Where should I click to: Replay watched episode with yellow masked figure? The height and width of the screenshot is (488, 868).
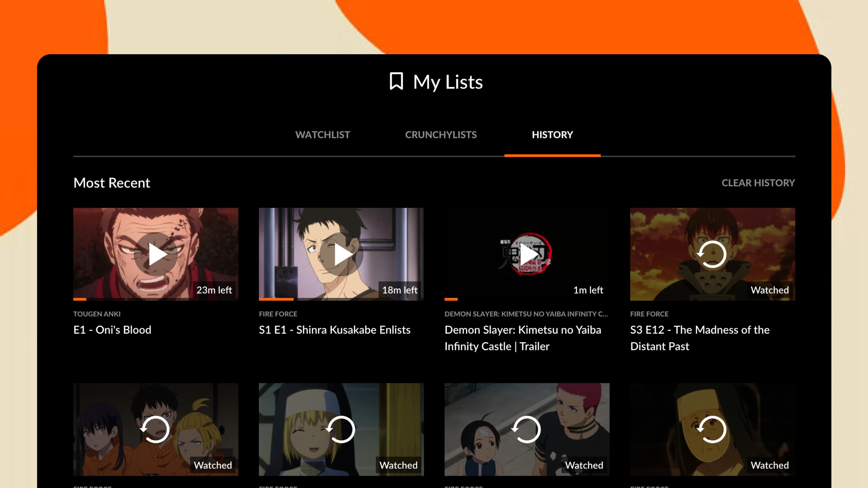(x=712, y=429)
